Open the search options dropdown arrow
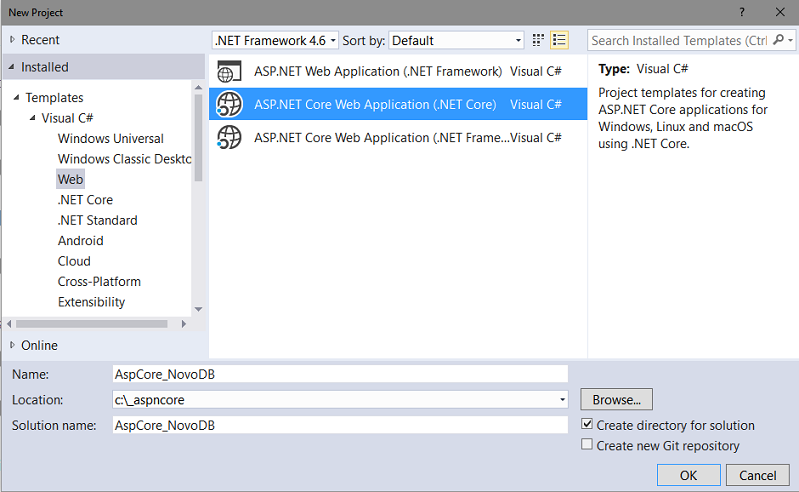Screen dimensions: 799x492 coord(790,40)
